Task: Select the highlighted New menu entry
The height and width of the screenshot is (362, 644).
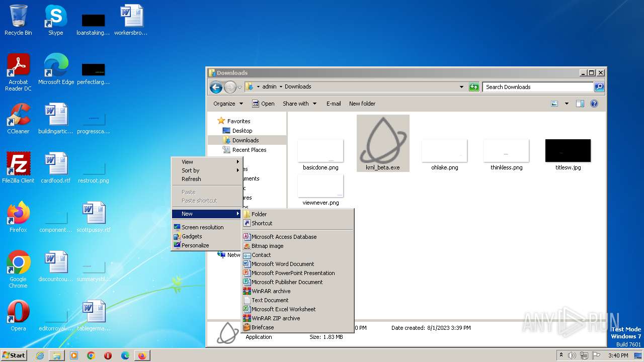Action: coord(207,214)
